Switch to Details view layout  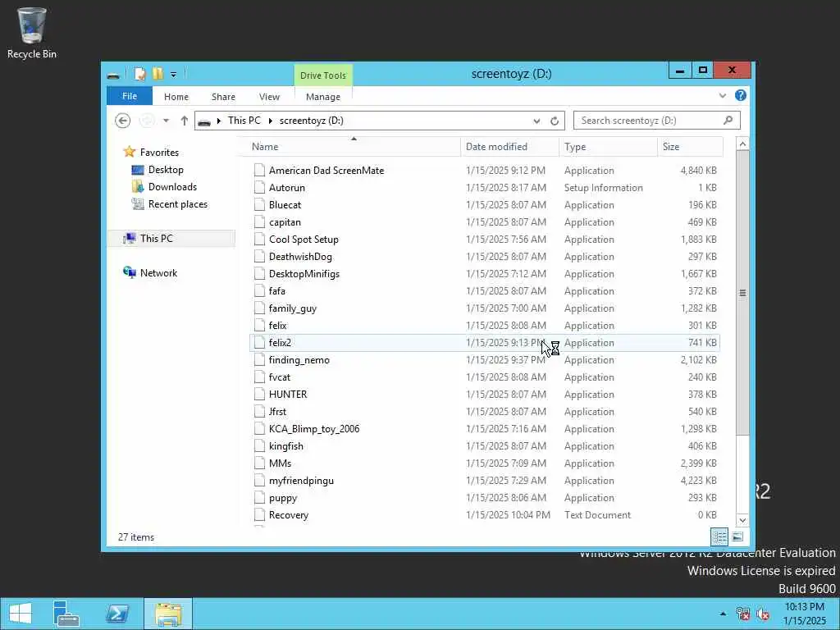[x=719, y=536]
